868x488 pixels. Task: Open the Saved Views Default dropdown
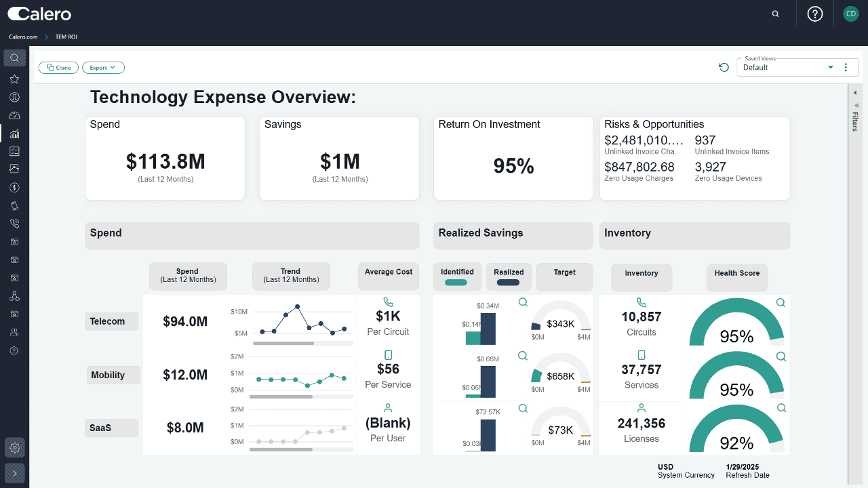[x=789, y=67]
